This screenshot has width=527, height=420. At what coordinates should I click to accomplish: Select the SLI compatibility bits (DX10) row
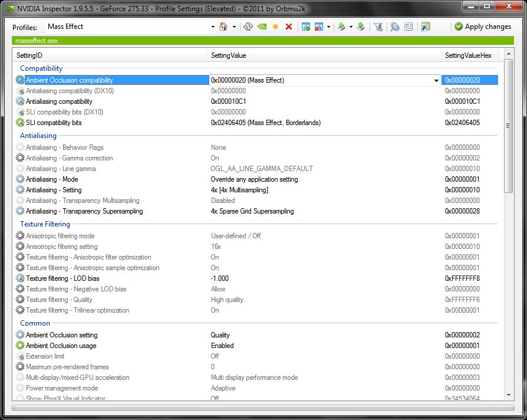256,112
